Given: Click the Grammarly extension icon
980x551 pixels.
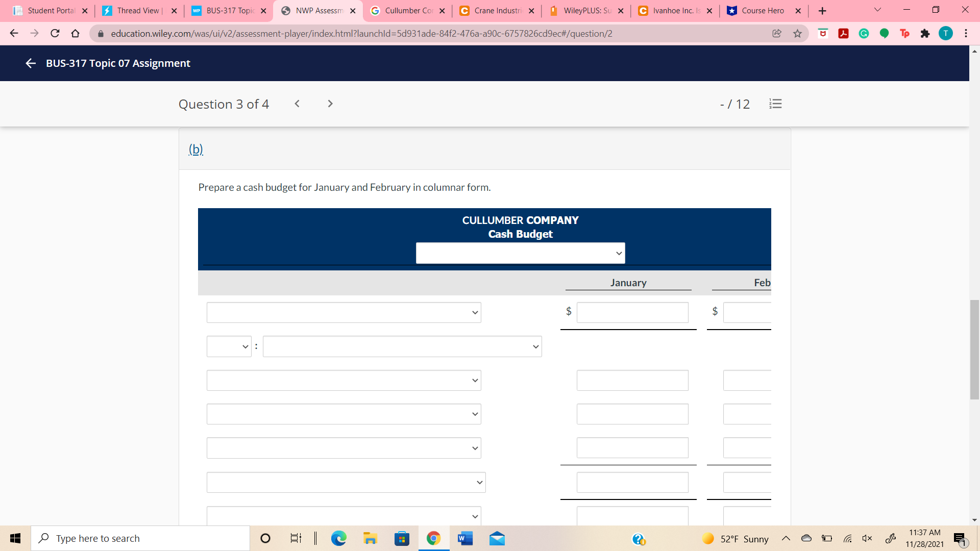Looking at the screenshot, I should pyautogui.click(x=864, y=34).
